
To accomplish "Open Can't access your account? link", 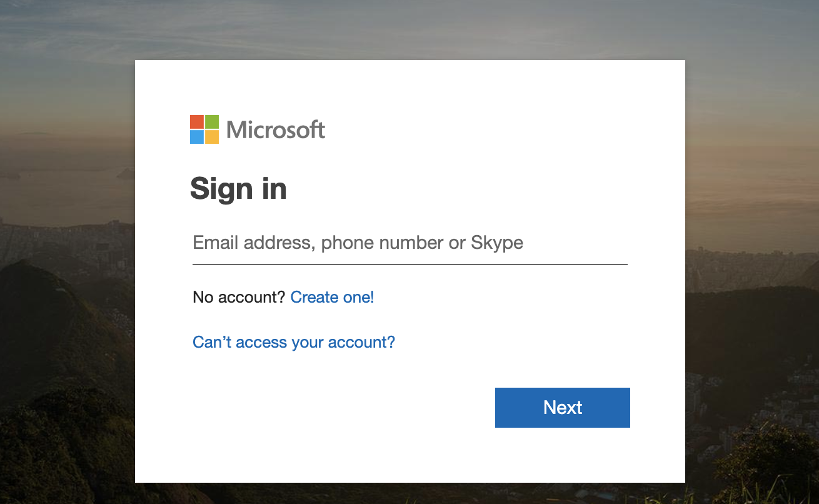I will [294, 342].
